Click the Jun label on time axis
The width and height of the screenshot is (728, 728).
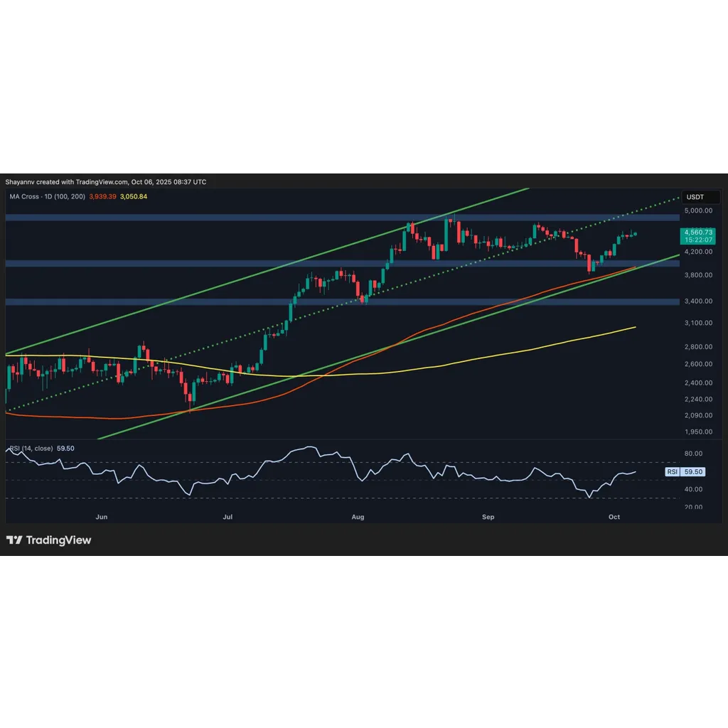101,517
